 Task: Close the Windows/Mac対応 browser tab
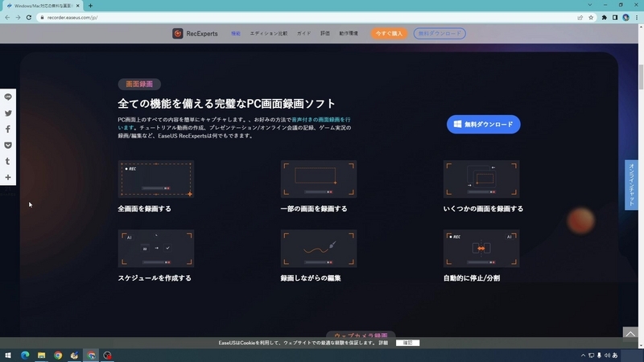click(x=77, y=6)
